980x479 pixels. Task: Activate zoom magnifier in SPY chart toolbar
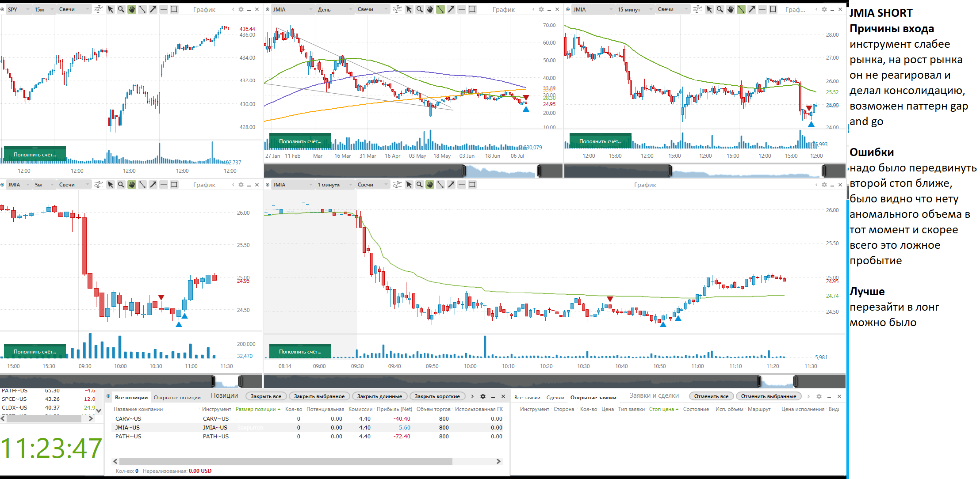pyautogui.click(x=121, y=9)
